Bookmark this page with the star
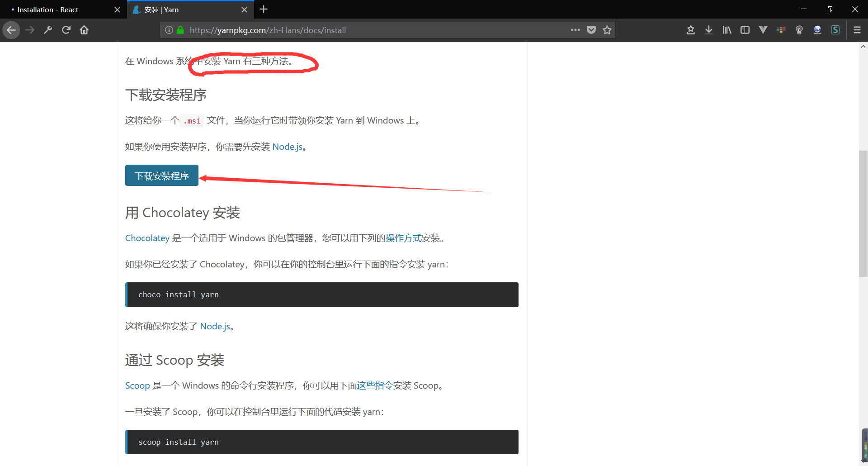868x466 pixels. point(607,30)
